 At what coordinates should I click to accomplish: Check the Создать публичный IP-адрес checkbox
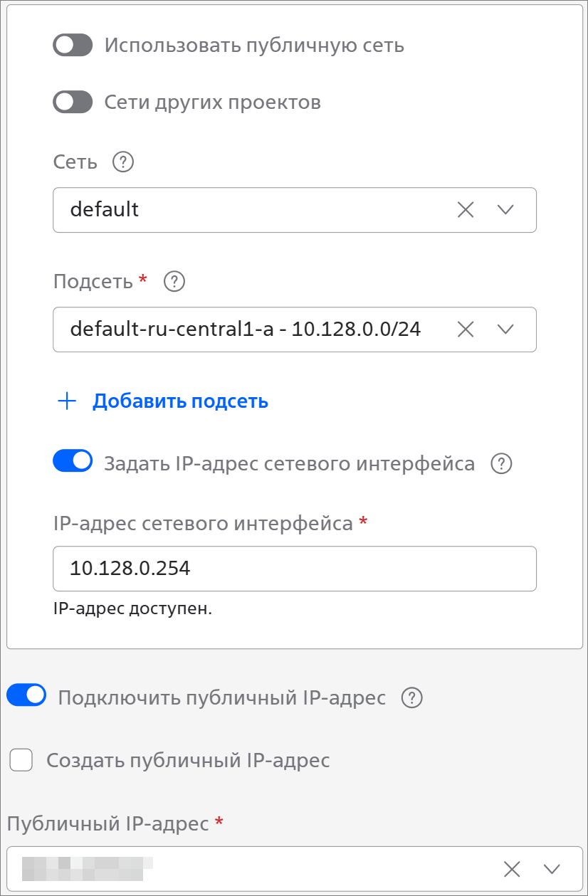21,760
